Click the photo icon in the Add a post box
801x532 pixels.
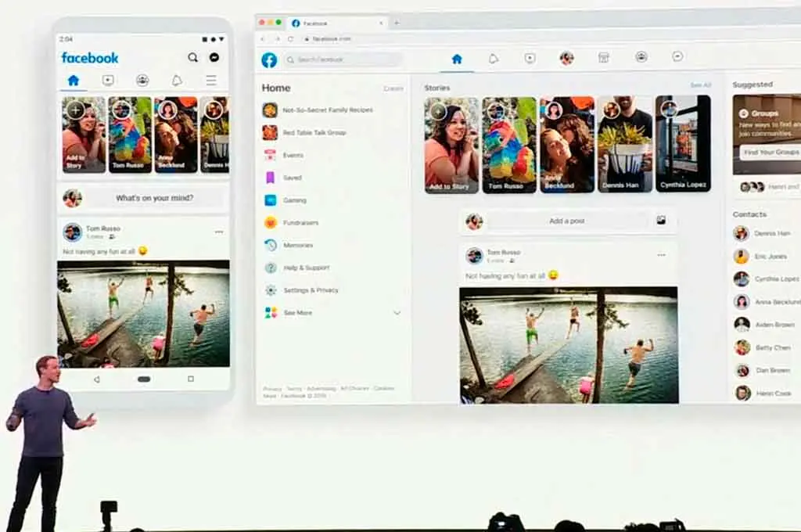point(661,221)
